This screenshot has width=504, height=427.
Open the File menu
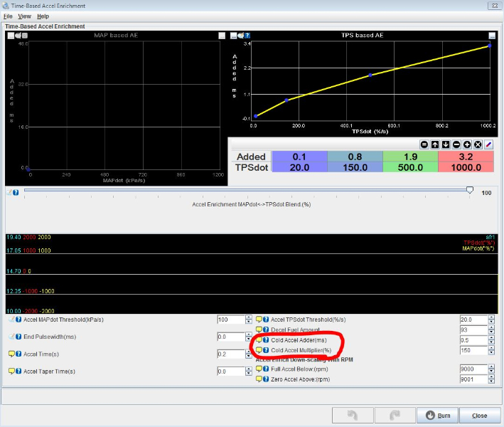(8, 16)
